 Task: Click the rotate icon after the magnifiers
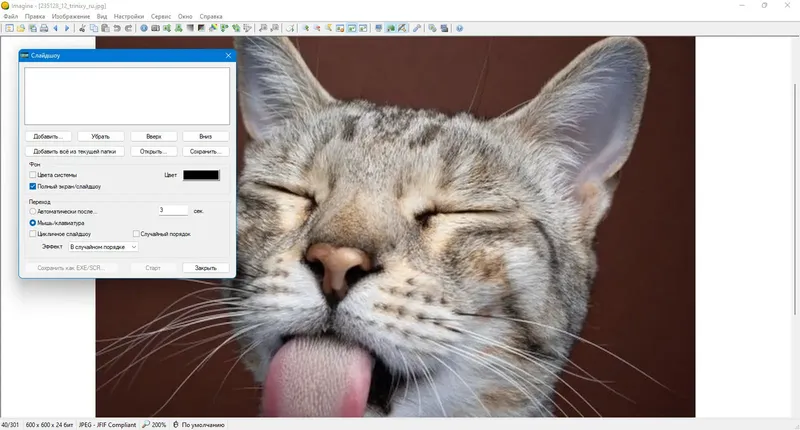290,28
